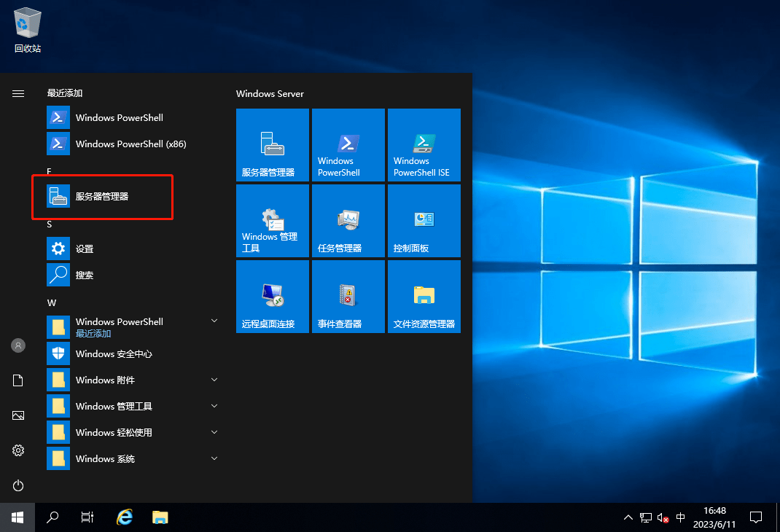Click the muted volume tray icon
Viewport: 780px width, 532px height.
pyautogui.click(x=663, y=517)
